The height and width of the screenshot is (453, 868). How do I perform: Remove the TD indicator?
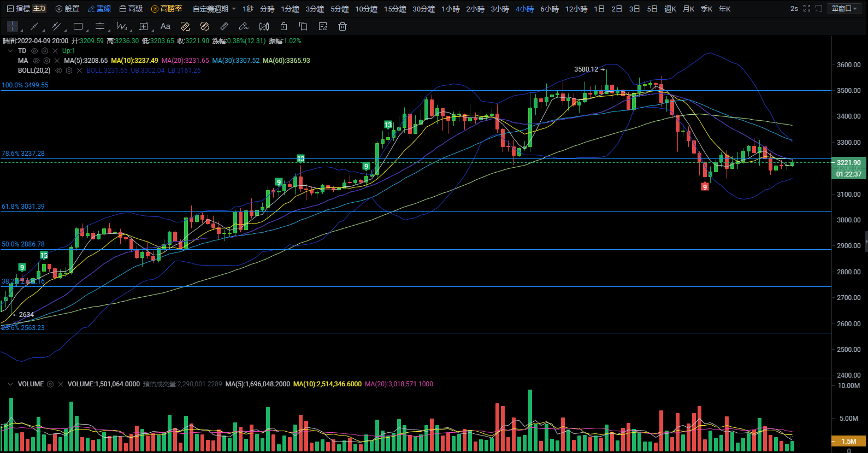click(55, 51)
